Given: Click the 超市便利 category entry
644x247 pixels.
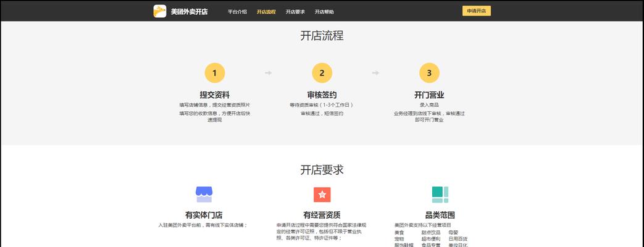Looking at the screenshot, I should tap(430, 239).
